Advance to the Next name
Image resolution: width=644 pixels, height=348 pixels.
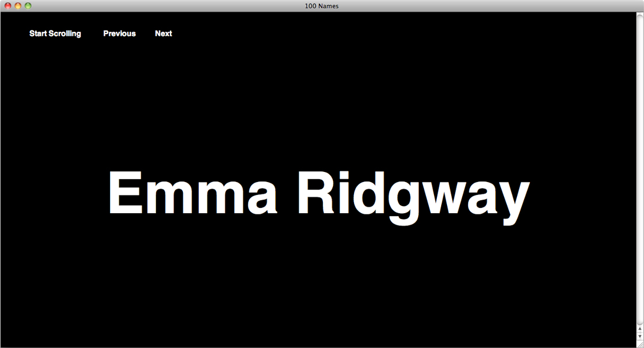point(163,34)
